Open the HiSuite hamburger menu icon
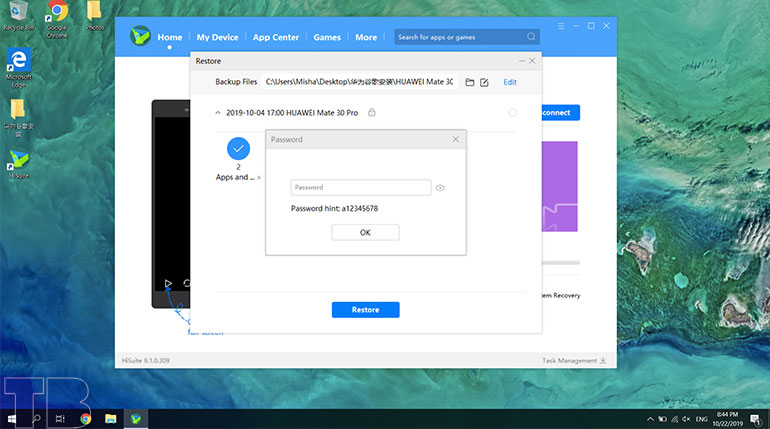Image resolution: width=770 pixels, height=429 pixels. [x=561, y=26]
